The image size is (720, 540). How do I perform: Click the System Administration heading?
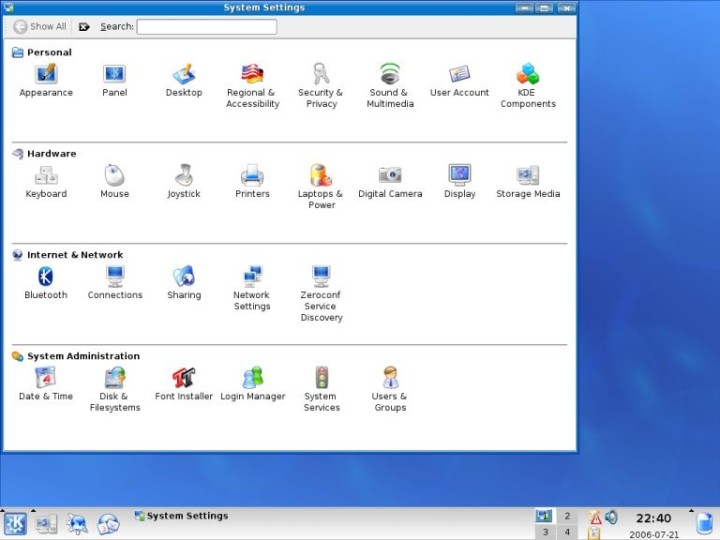[83, 356]
